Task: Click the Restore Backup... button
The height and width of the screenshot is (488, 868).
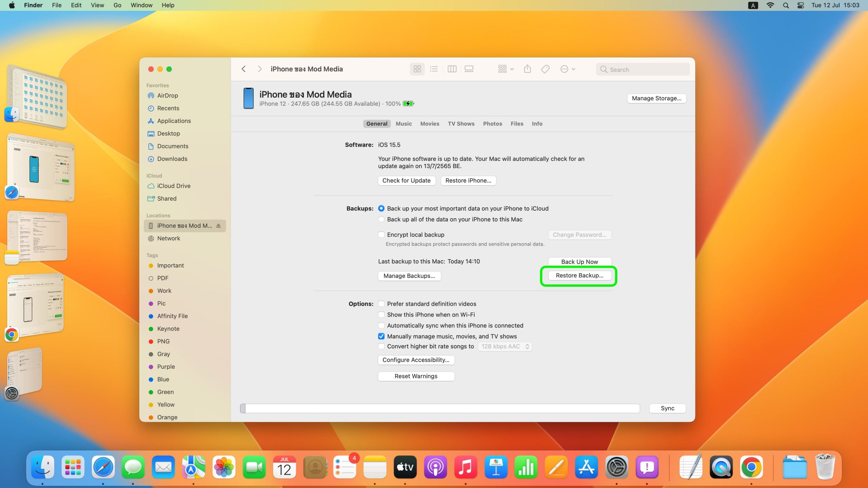Action: point(579,276)
